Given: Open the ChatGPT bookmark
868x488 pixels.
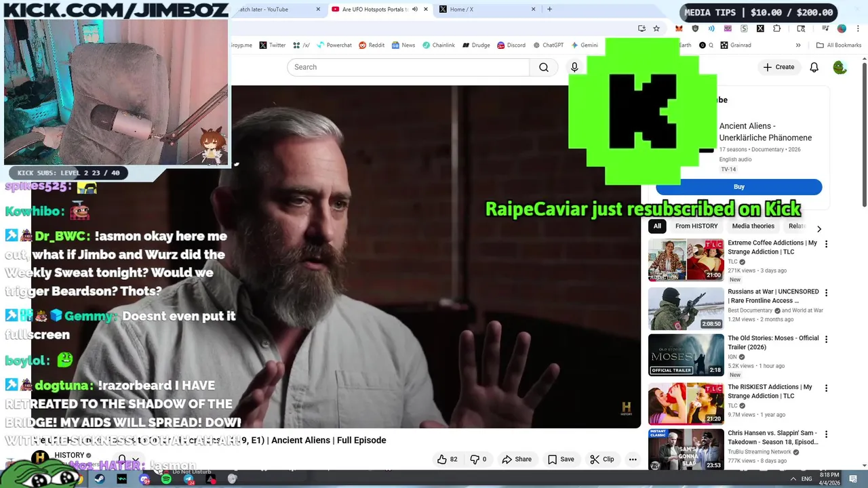Looking at the screenshot, I should [x=548, y=45].
